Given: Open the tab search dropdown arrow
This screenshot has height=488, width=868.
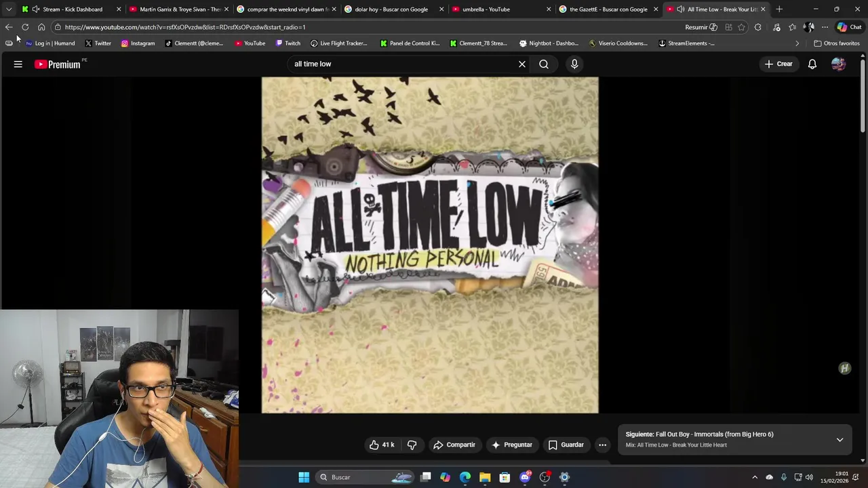Looking at the screenshot, I should [x=9, y=9].
